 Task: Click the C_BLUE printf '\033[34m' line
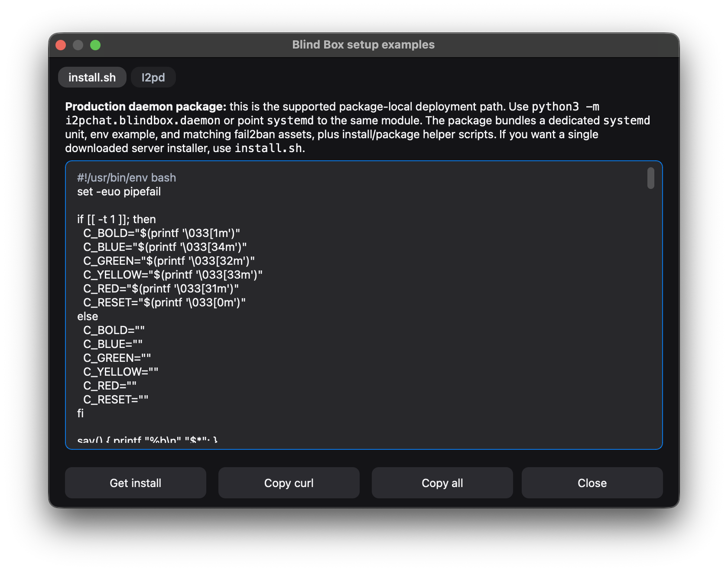pyautogui.click(x=165, y=247)
